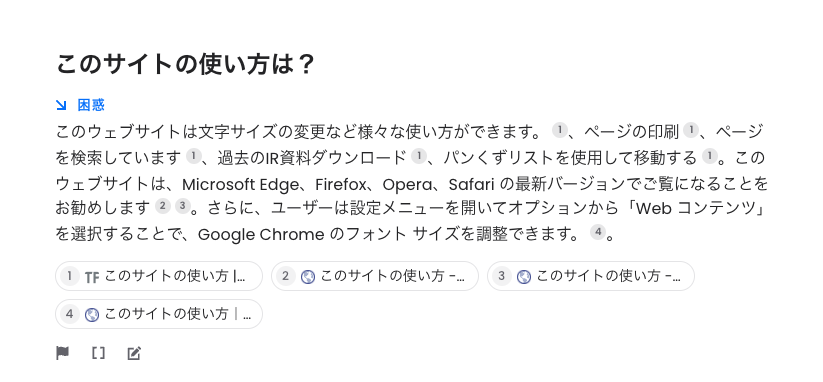Click citation 1 after を検索しています
The height and width of the screenshot is (382, 823).
pos(194,156)
